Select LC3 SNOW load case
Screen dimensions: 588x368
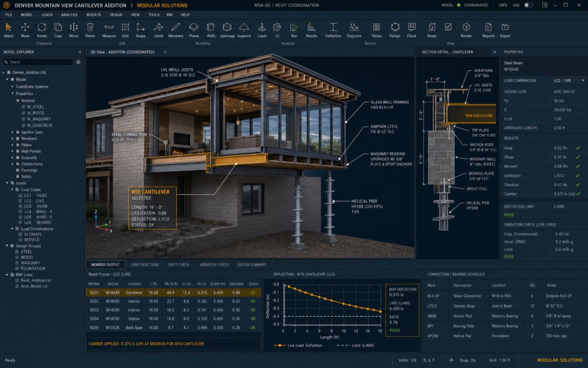33,206
